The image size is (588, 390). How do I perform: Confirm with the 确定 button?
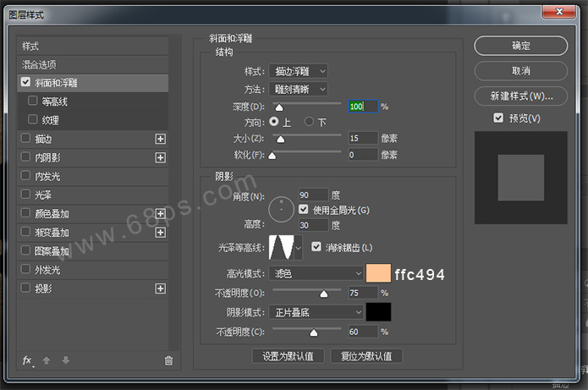(x=520, y=46)
